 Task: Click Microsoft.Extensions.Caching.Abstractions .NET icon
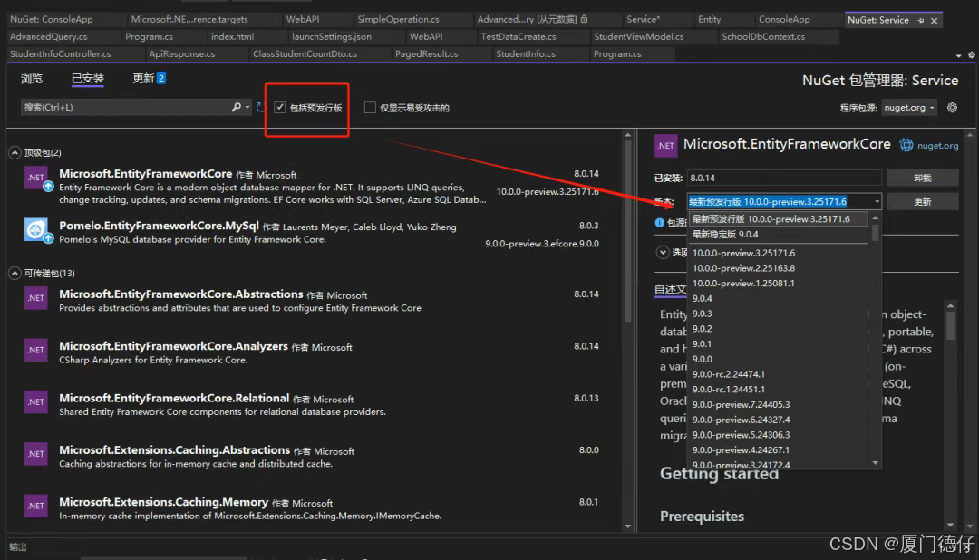click(x=36, y=454)
